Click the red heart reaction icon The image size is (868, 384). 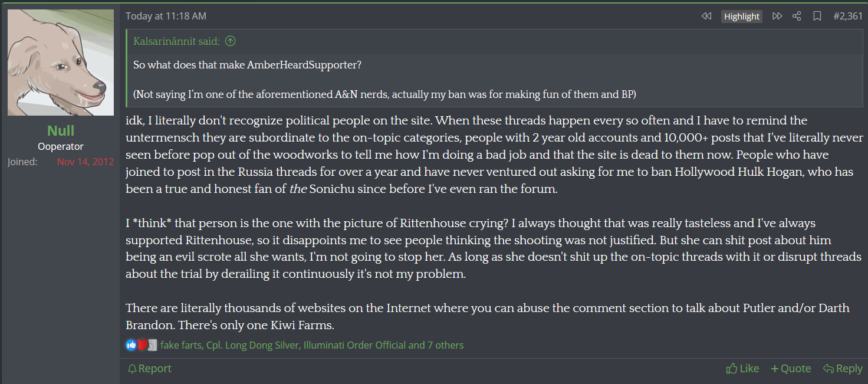142,345
